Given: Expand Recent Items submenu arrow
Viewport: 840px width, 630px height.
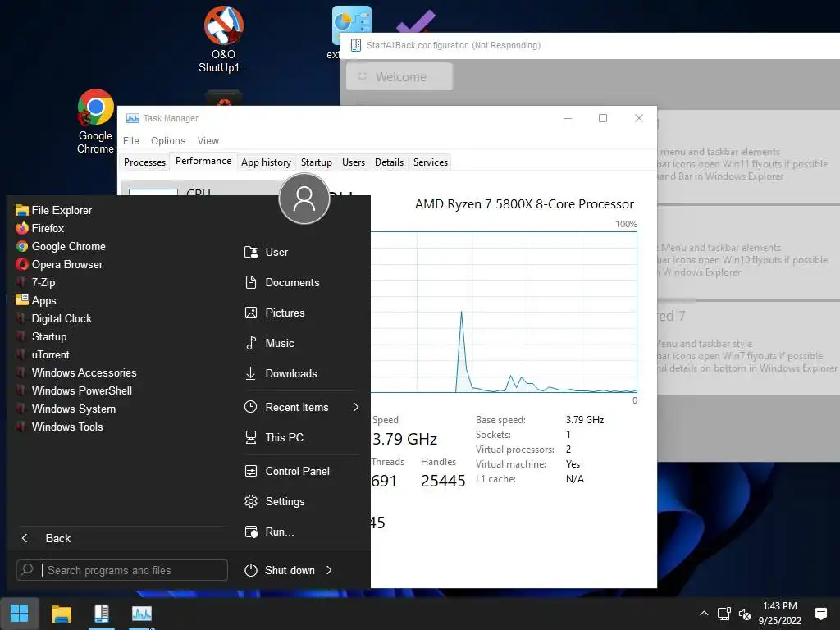Looking at the screenshot, I should (x=356, y=407).
